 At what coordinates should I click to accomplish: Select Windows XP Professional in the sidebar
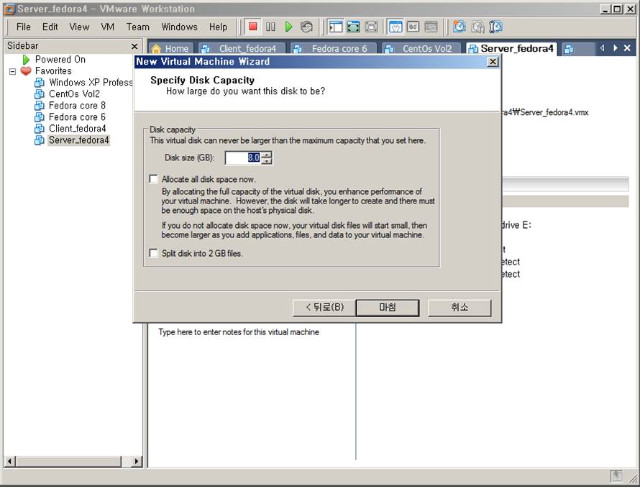[83, 82]
